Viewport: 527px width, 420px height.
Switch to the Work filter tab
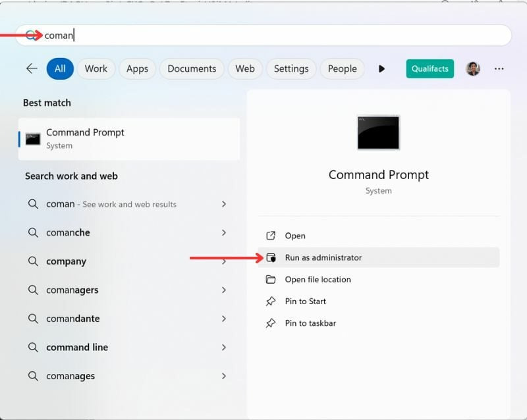click(x=96, y=68)
